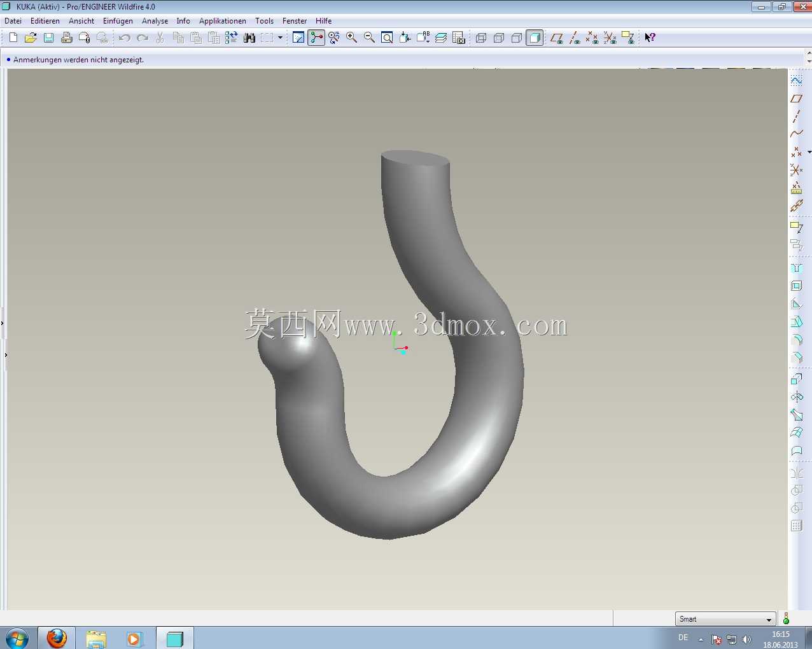
Task: Click the Zoom Out magnifier
Action: click(369, 38)
